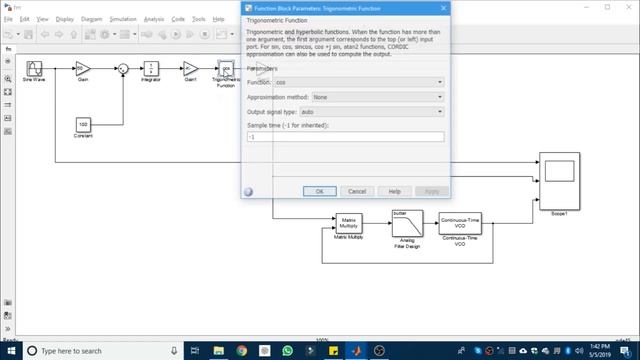Open the Function dropdown showing cos

359,82
